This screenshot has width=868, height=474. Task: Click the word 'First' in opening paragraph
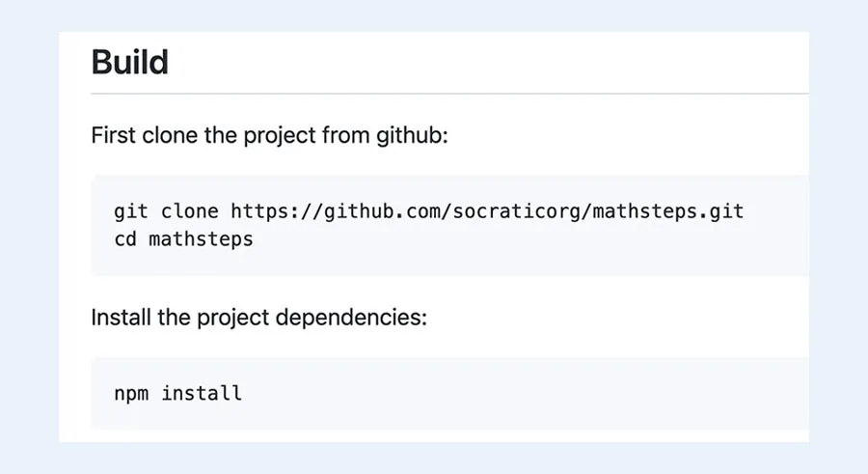tap(114, 135)
